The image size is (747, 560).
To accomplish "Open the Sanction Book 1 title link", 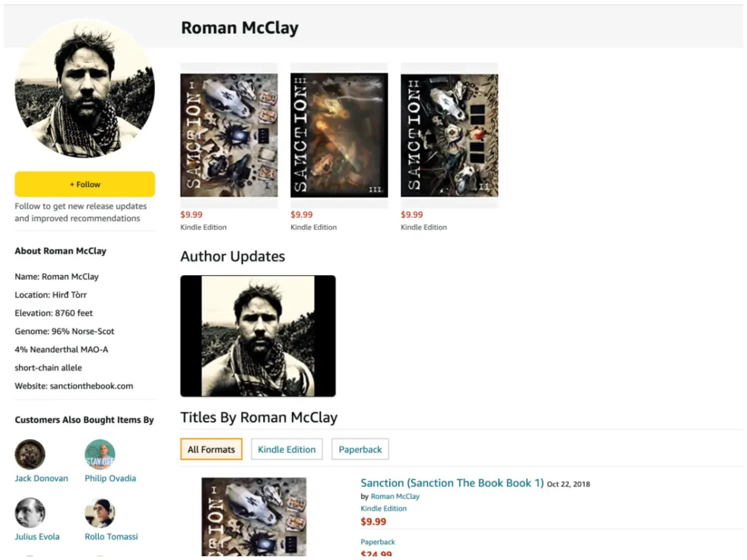I will pos(452,483).
